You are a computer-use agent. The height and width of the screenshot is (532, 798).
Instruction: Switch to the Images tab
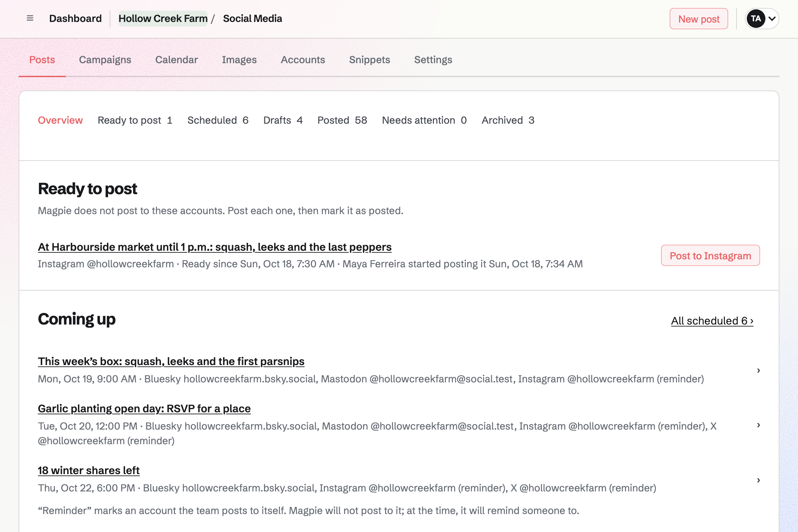(239, 60)
